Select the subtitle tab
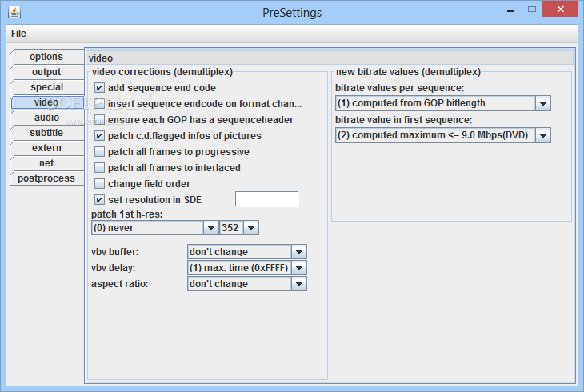The image size is (584, 392). tap(47, 133)
